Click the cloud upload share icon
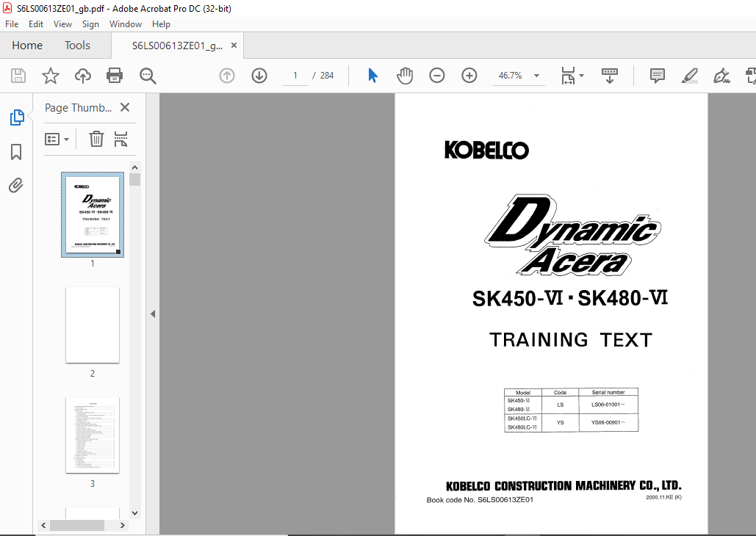Screen dimensions: 756x536 coord(82,76)
